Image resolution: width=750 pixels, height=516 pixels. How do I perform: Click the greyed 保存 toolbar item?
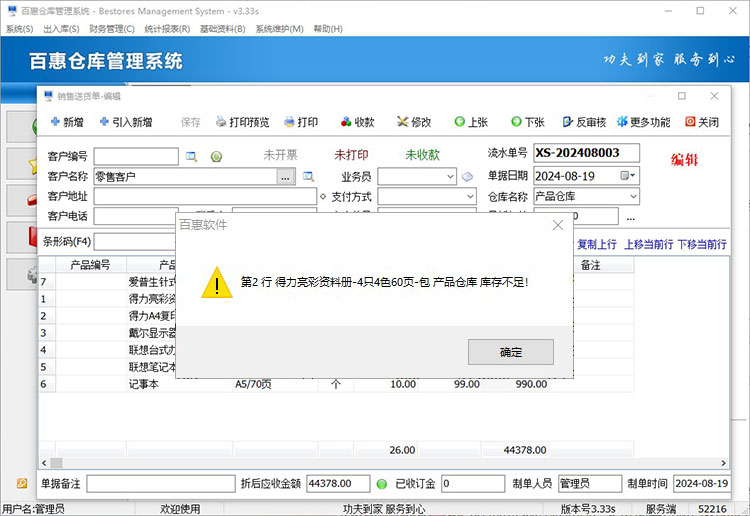pos(190,122)
